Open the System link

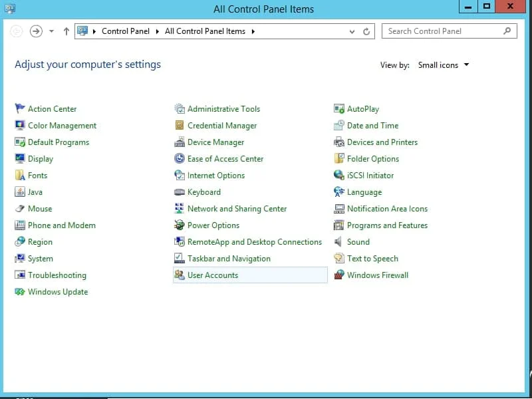point(41,259)
